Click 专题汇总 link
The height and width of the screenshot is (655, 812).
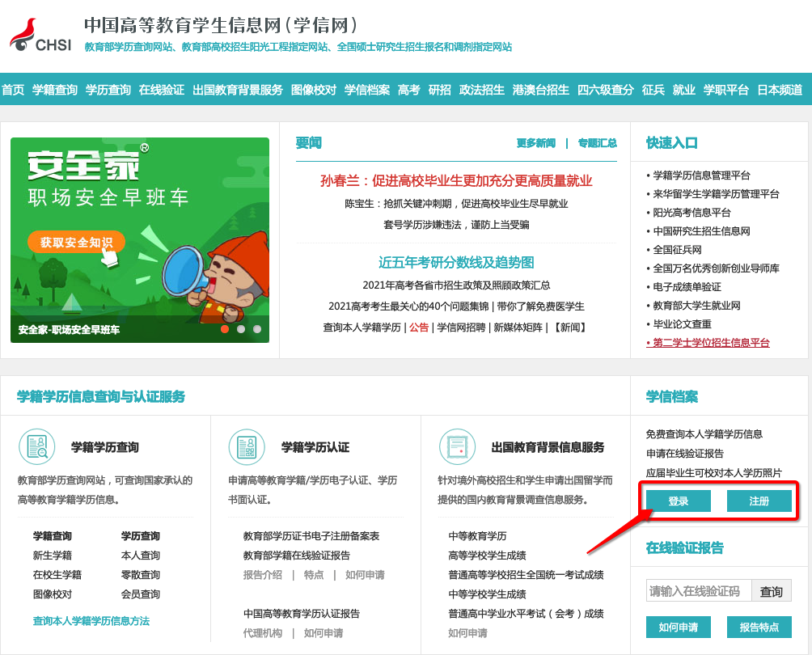tap(597, 143)
